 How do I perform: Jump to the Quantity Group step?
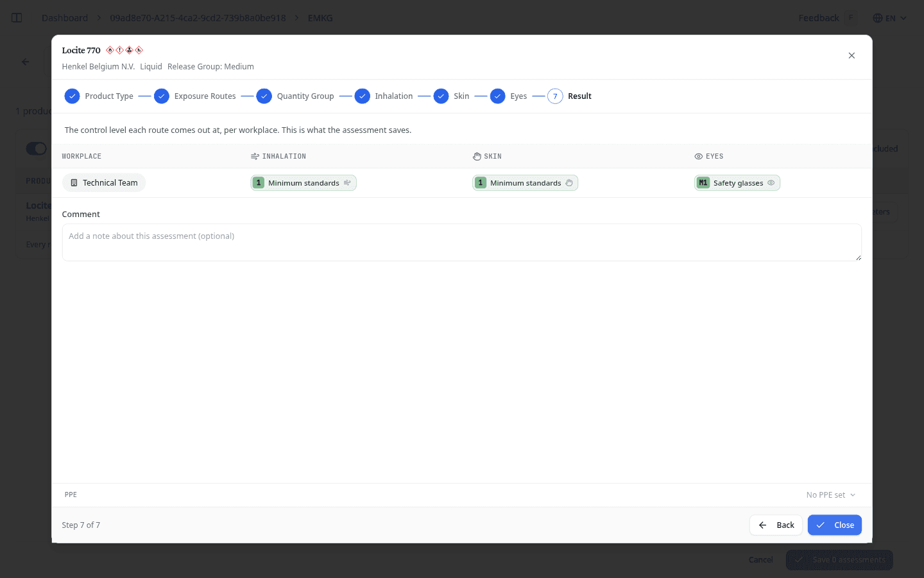[295, 96]
